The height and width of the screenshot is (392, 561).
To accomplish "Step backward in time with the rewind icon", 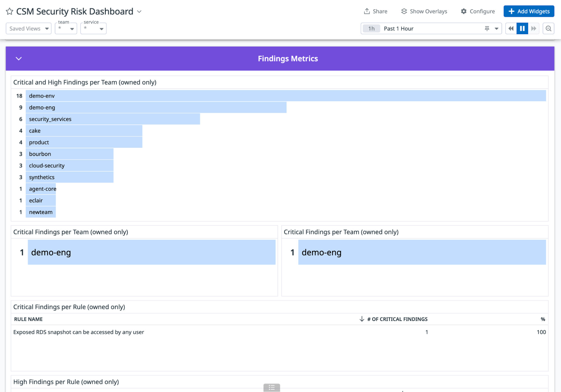I will point(510,28).
